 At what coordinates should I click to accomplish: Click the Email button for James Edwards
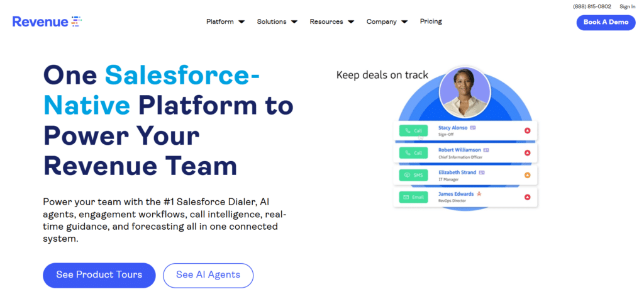(x=413, y=197)
